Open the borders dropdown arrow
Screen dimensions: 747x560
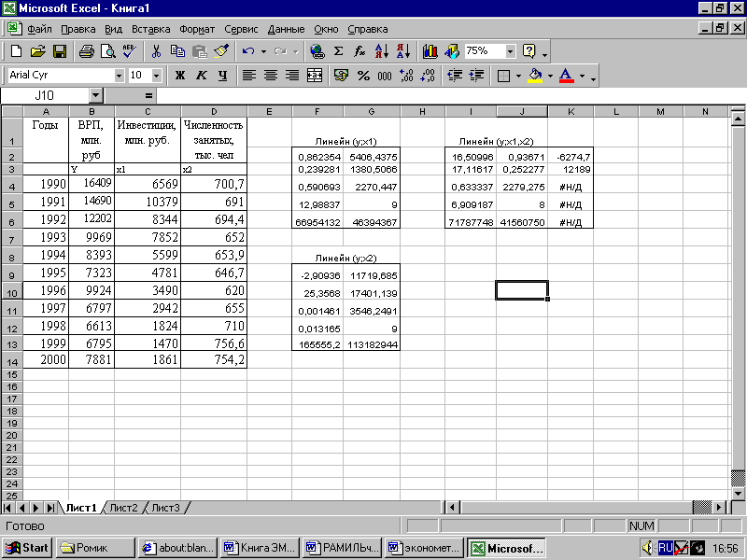[x=518, y=76]
